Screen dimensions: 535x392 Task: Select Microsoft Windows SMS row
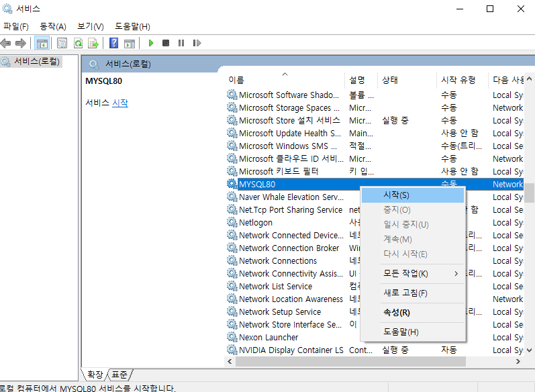click(375, 146)
